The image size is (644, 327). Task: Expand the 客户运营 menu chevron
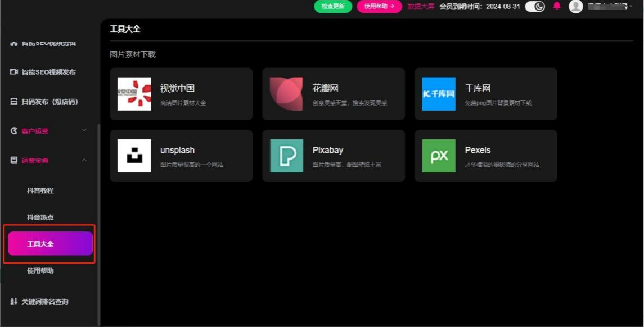pyautogui.click(x=84, y=131)
